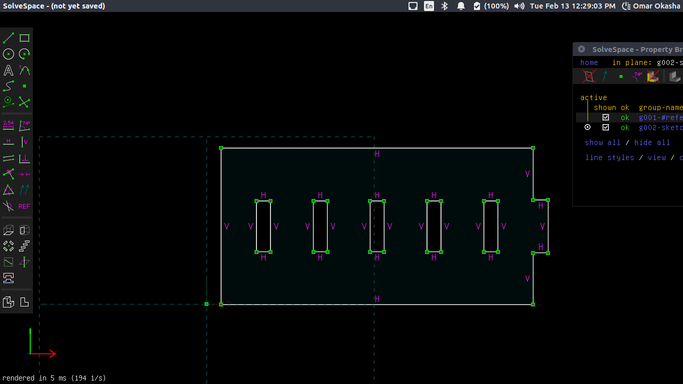The height and width of the screenshot is (384, 683).
Task: Uncheck shown checkbox for g002 group
Action: coord(605,128)
